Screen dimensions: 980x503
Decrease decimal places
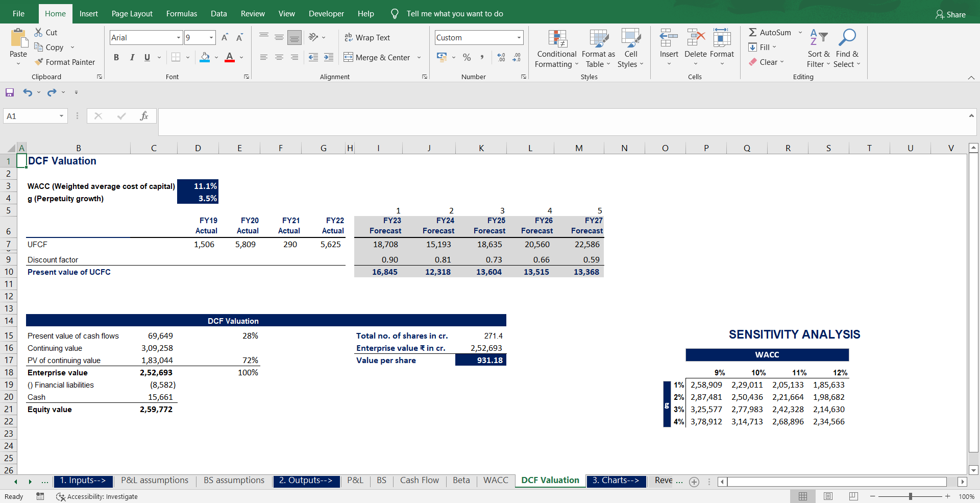tap(517, 57)
